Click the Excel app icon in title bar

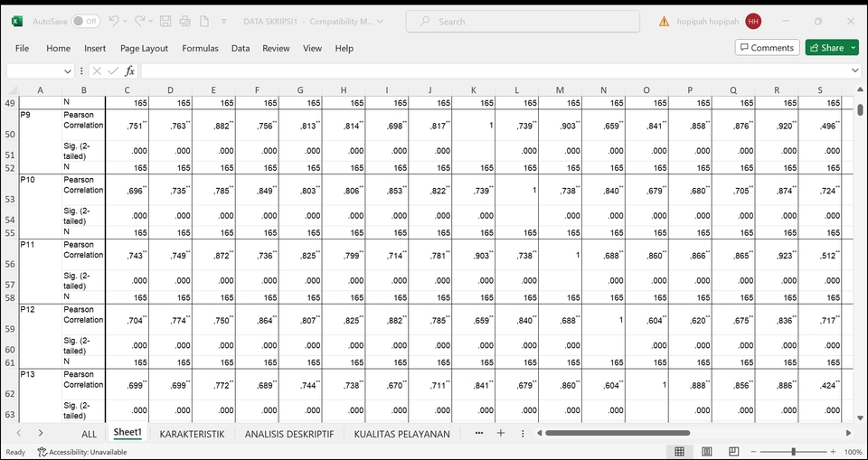pos(17,22)
